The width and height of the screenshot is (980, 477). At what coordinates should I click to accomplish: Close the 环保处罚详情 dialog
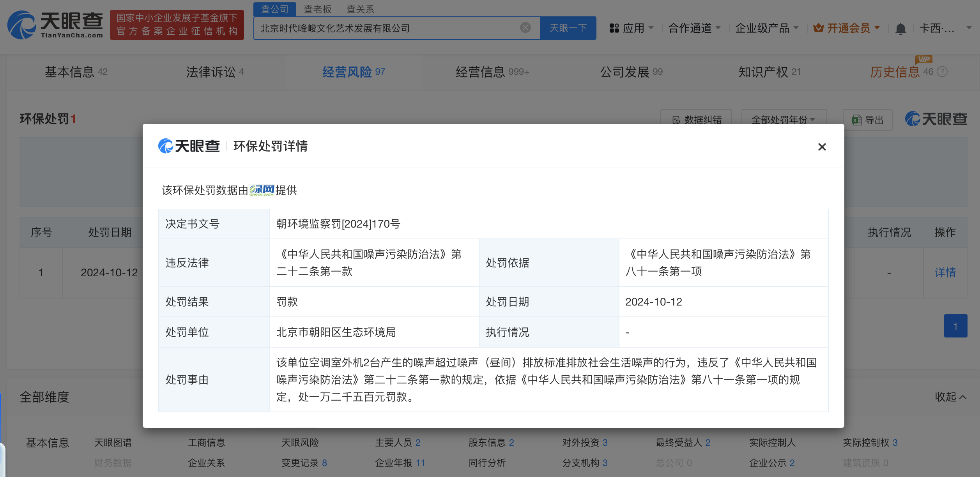click(822, 147)
